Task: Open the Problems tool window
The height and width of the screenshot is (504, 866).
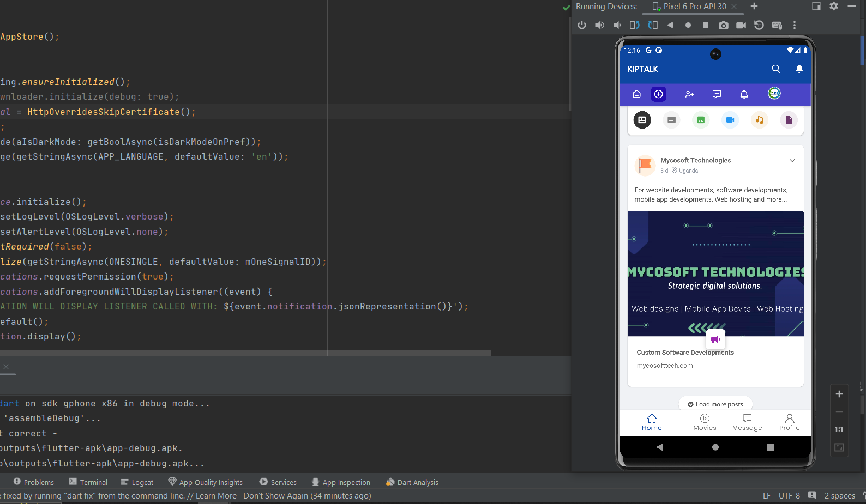Action: coord(33,482)
